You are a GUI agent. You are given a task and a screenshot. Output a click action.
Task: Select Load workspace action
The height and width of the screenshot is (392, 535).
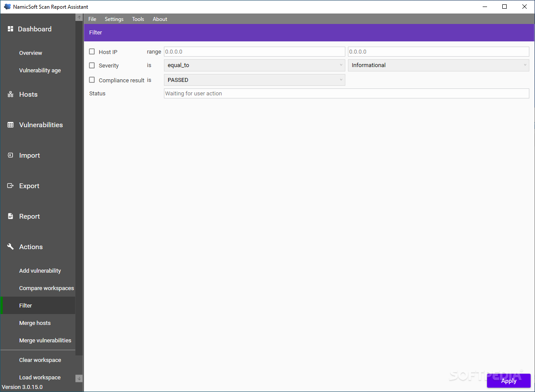pos(40,378)
